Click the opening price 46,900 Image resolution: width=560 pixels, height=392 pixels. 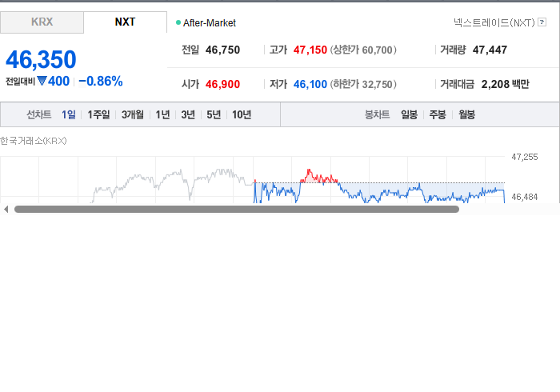pos(222,84)
